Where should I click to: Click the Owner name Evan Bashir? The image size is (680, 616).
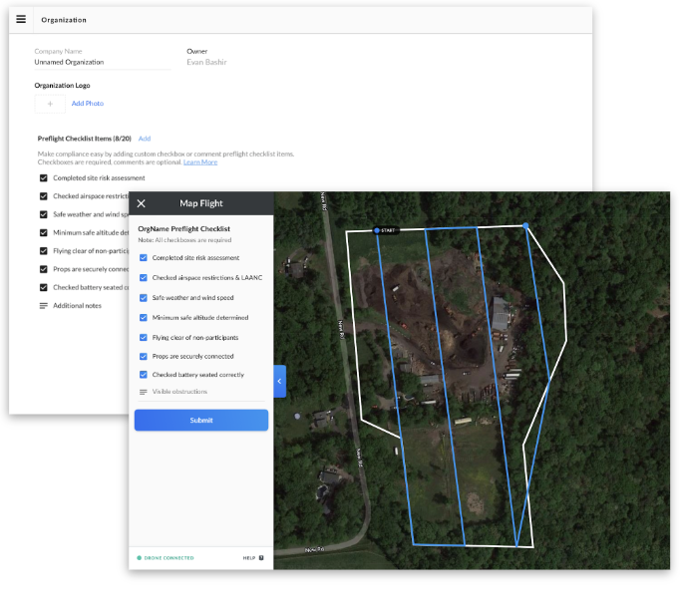(x=206, y=62)
